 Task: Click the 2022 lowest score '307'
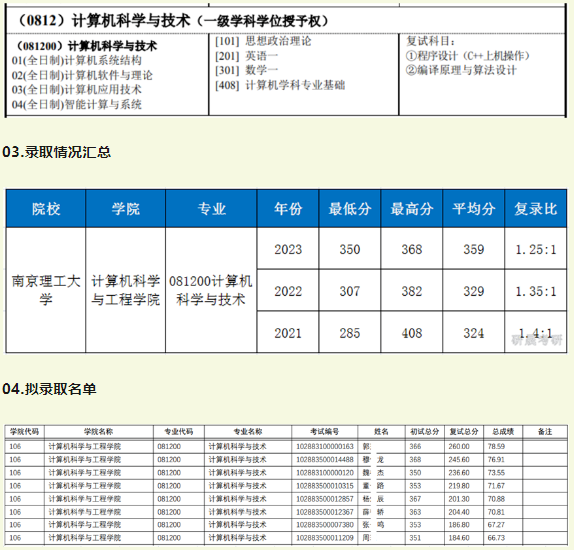[x=350, y=291]
